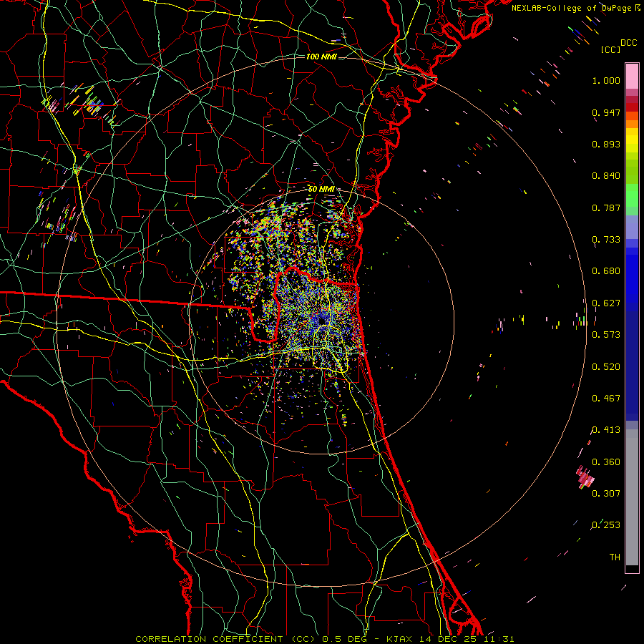Select the 0.307 scale value

point(606,493)
